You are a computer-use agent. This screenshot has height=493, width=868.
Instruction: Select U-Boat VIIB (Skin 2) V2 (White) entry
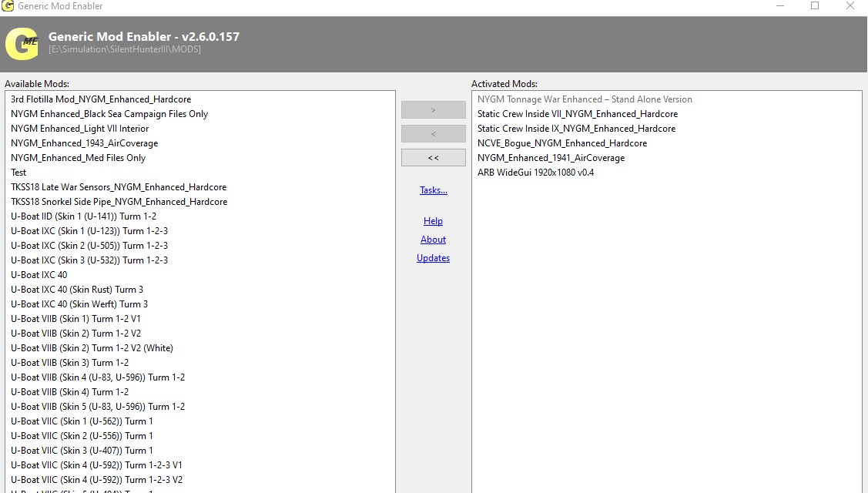point(92,348)
